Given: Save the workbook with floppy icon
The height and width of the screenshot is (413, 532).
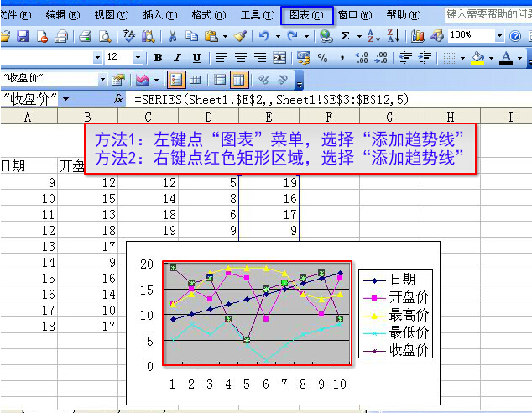Looking at the screenshot, I should coord(23,36).
